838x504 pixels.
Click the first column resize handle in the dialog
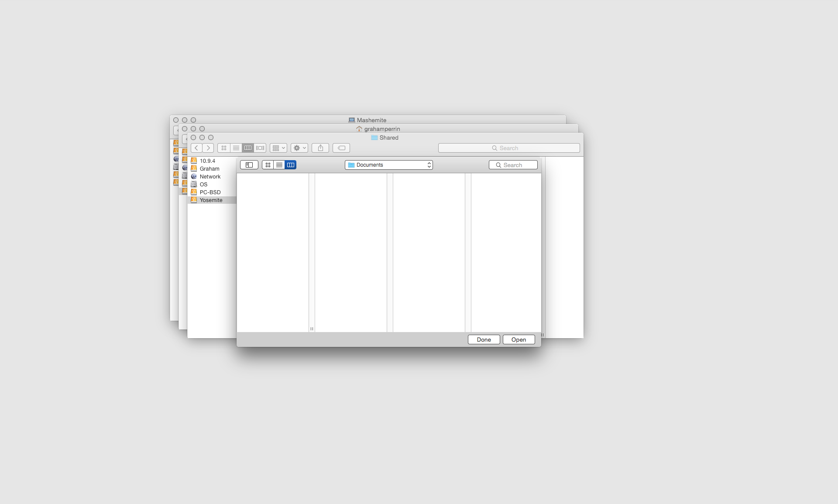(312, 329)
